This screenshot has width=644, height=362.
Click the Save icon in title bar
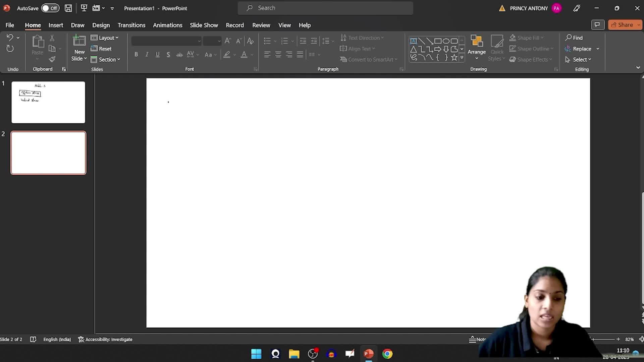(x=68, y=8)
